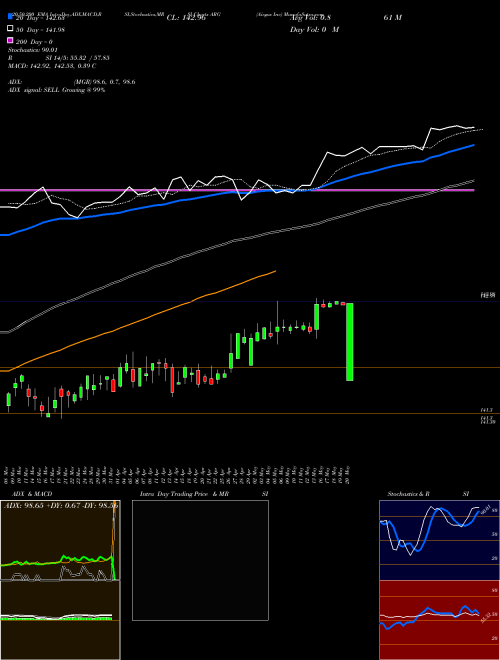500x660 pixels.
Task: Click the ADX indicator chart panel
Action: tap(60, 540)
